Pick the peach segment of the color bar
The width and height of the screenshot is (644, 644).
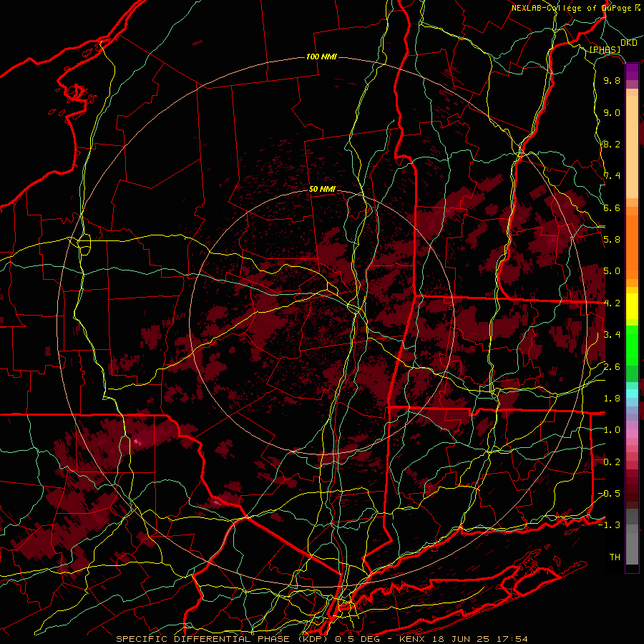point(632,148)
